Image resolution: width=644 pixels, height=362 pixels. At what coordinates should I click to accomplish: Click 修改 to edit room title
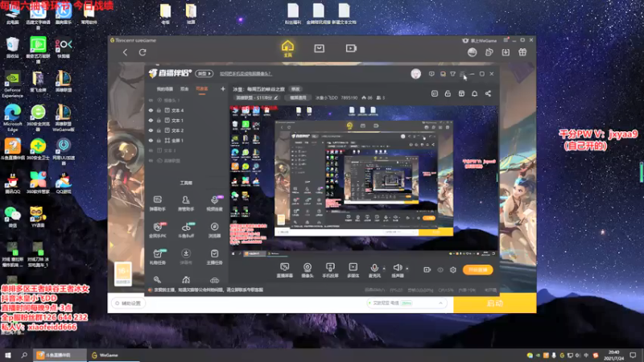(295, 89)
